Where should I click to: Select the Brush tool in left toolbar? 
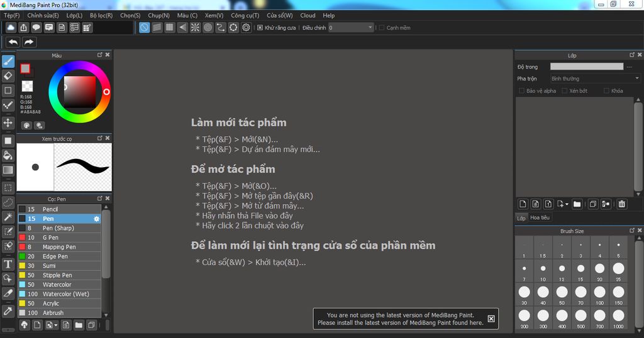pos(8,61)
